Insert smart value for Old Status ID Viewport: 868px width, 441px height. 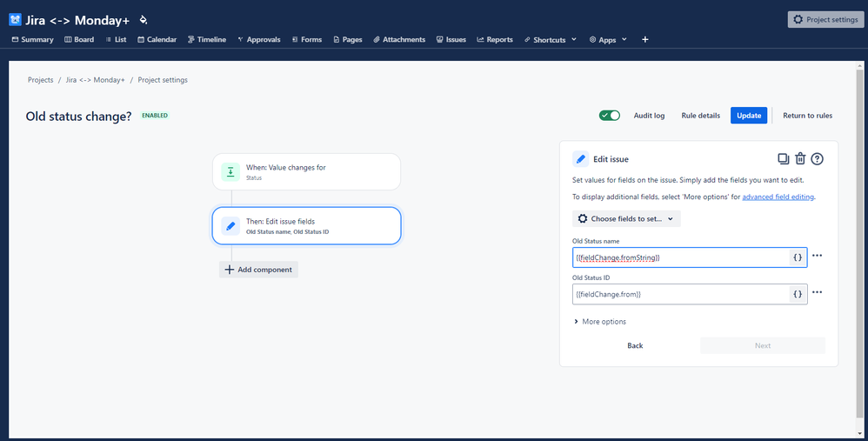(x=798, y=294)
